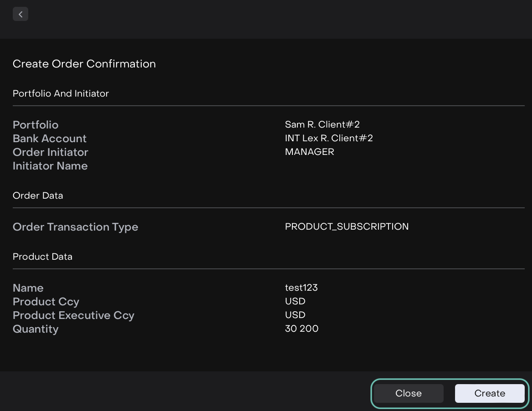Image resolution: width=532 pixels, height=411 pixels.
Task: Click the Order Initiator label
Action: [x=51, y=152]
